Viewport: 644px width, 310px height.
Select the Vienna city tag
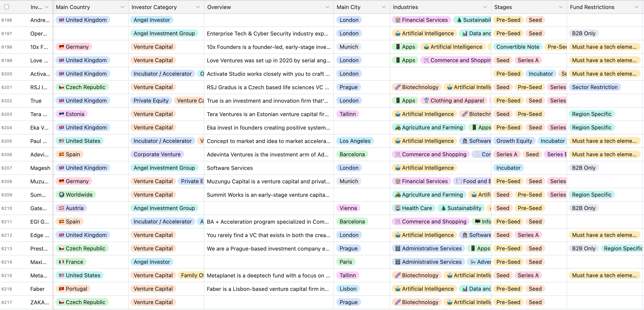(348, 208)
